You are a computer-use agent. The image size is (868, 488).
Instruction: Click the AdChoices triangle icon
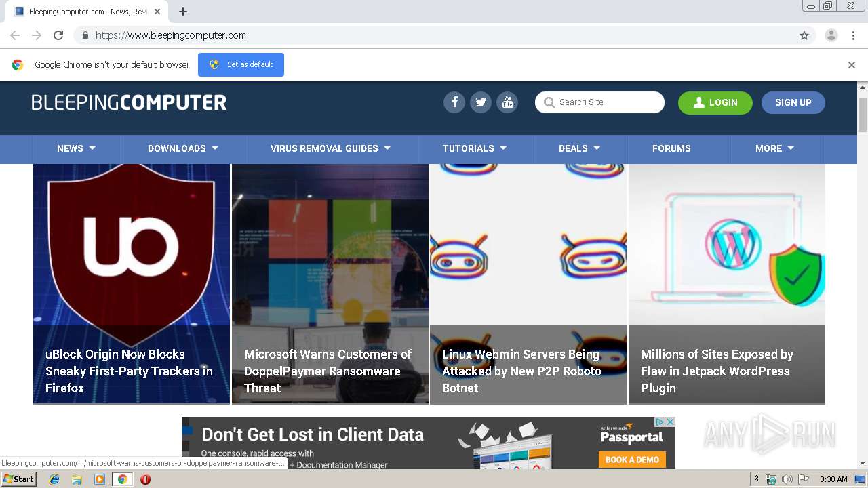pos(660,422)
